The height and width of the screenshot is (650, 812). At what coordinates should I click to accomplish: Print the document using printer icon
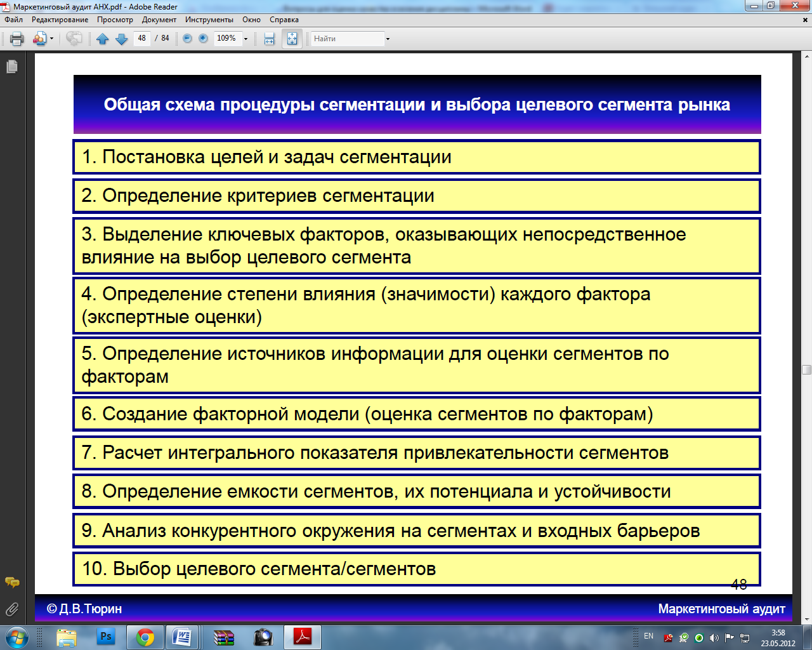click(17, 39)
